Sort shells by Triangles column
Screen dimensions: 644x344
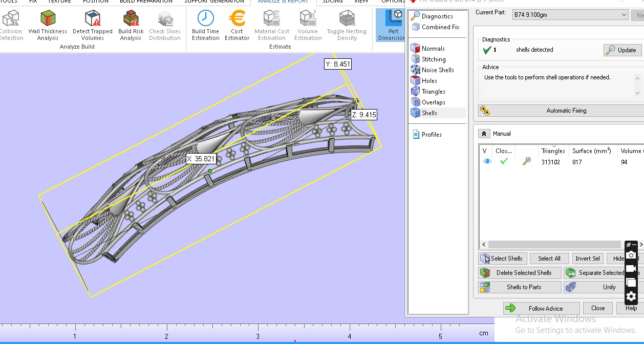553,151
